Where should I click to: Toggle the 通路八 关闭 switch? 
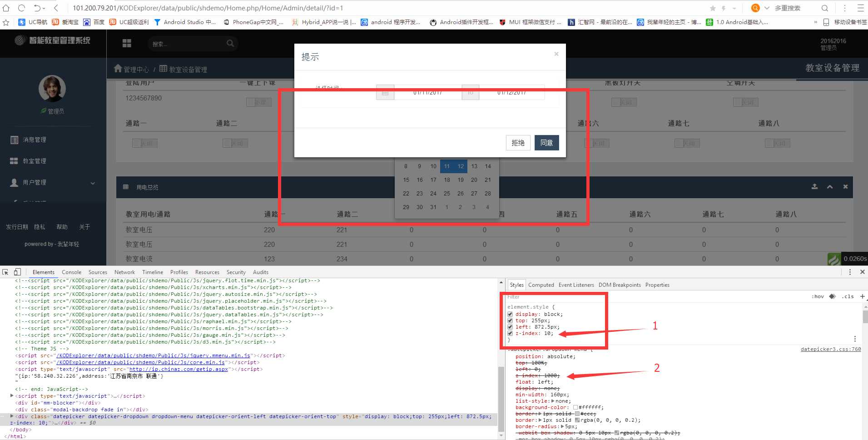pyautogui.click(x=778, y=143)
